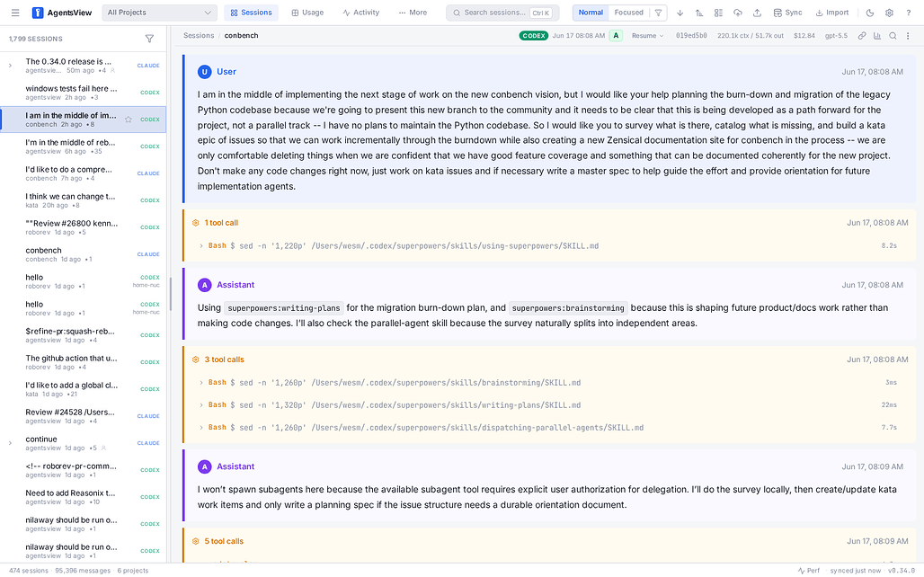Click the Sync button
This screenshot has height=577, width=924.
[787, 13]
